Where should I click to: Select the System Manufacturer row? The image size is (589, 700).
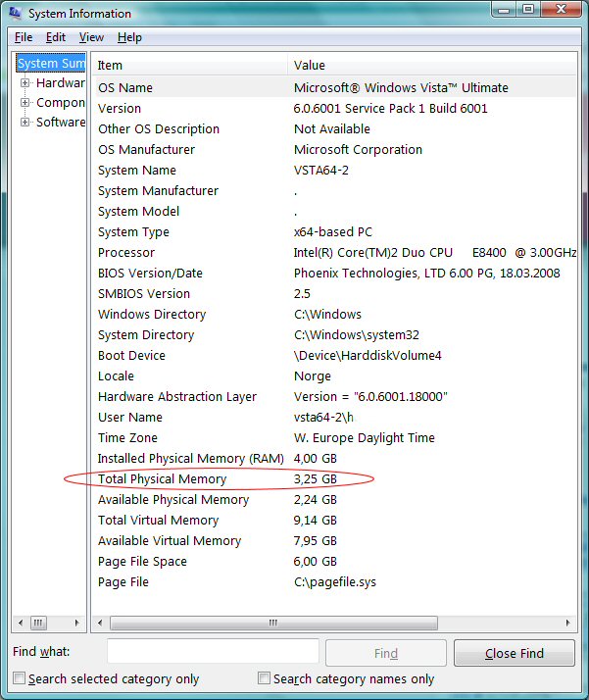pos(335,190)
